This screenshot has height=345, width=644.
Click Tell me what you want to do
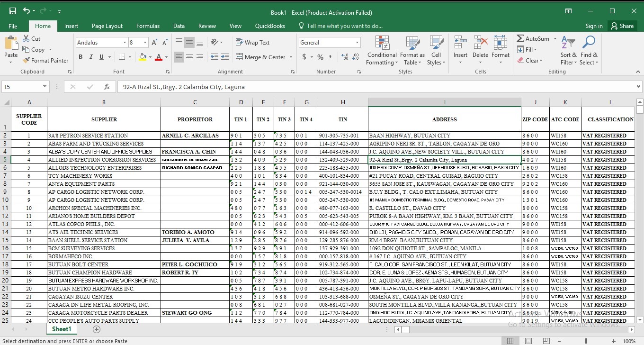pos(340,26)
